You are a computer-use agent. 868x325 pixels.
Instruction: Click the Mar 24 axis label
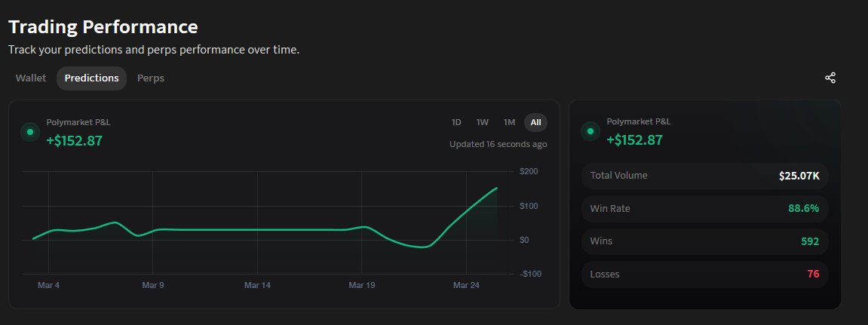466,286
